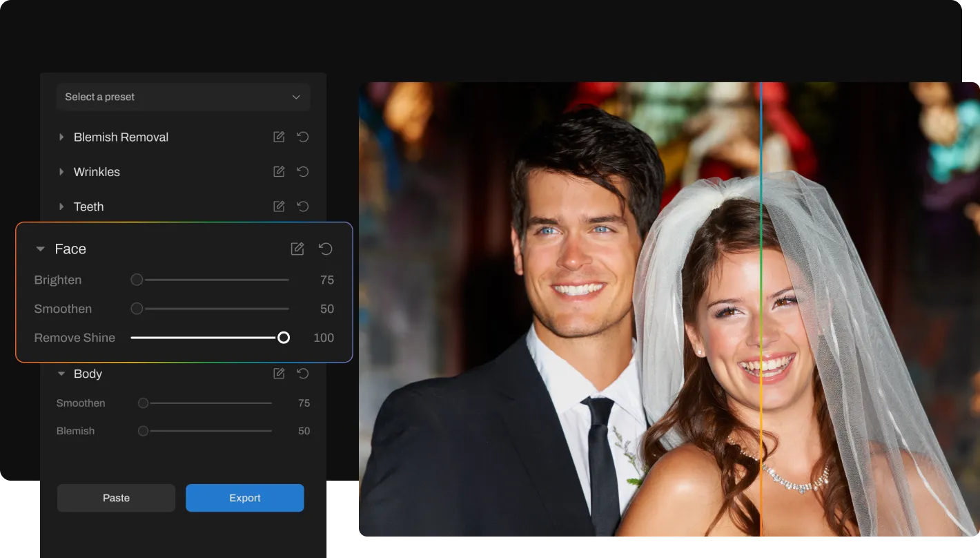Collapse the Face section
This screenshot has height=558, width=980.
(x=41, y=249)
